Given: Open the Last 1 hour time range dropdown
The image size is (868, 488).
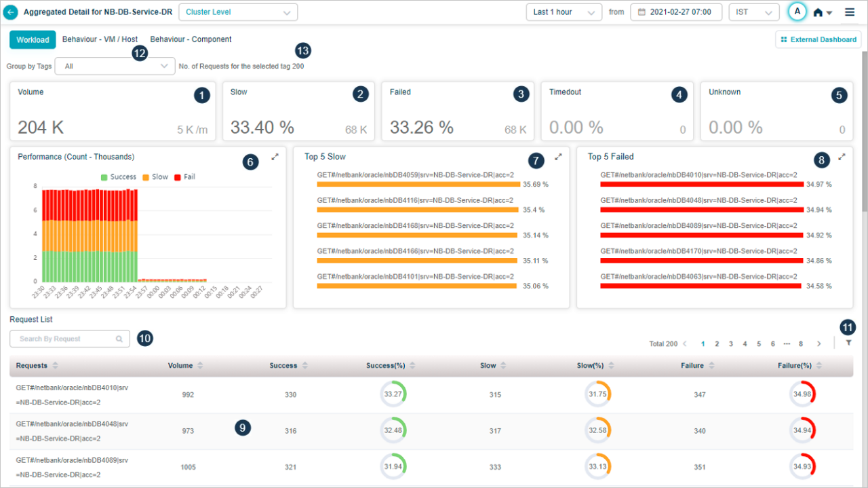Looking at the screenshot, I should tap(564, 12).
